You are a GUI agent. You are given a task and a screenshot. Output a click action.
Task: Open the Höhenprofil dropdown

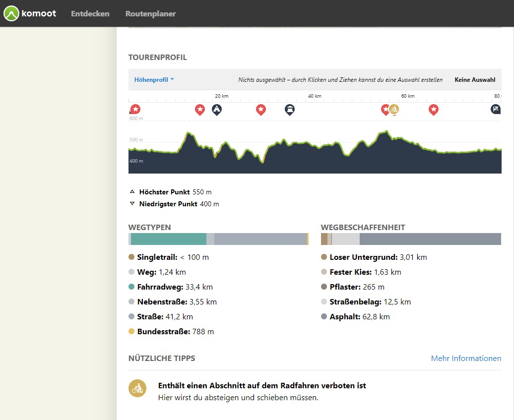(x=154, y=79)
